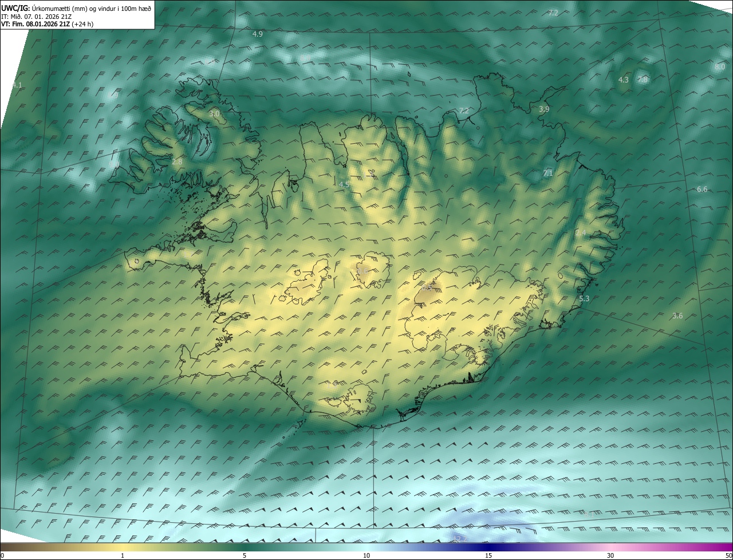Pick the dark navy segment of the color scale
This screenshot has height=560, width=733.
pos(488,547)
